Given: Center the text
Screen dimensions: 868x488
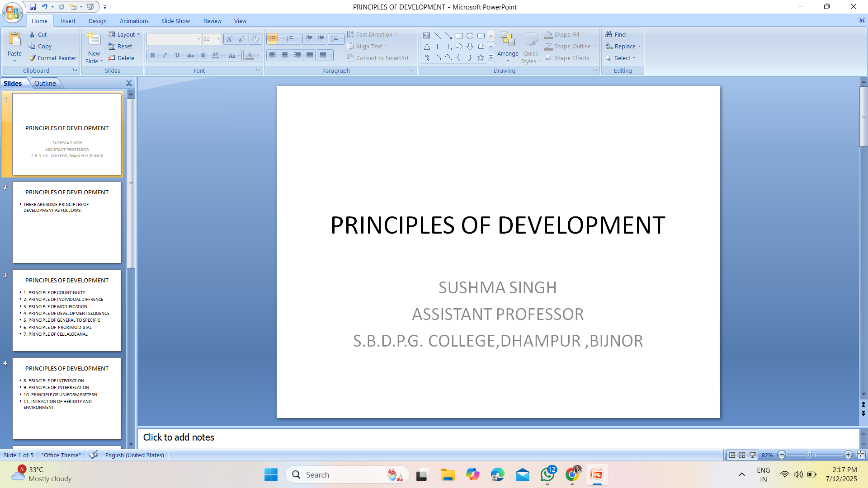Looking at the screenshot, I should (x=285, y=55).
